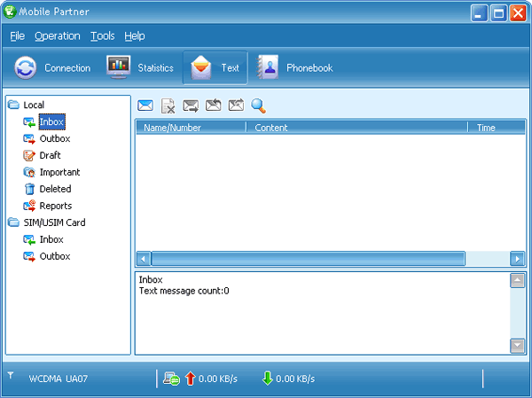Click the Local folder icon
Screen dimensions: 532x398
point(13,105)
